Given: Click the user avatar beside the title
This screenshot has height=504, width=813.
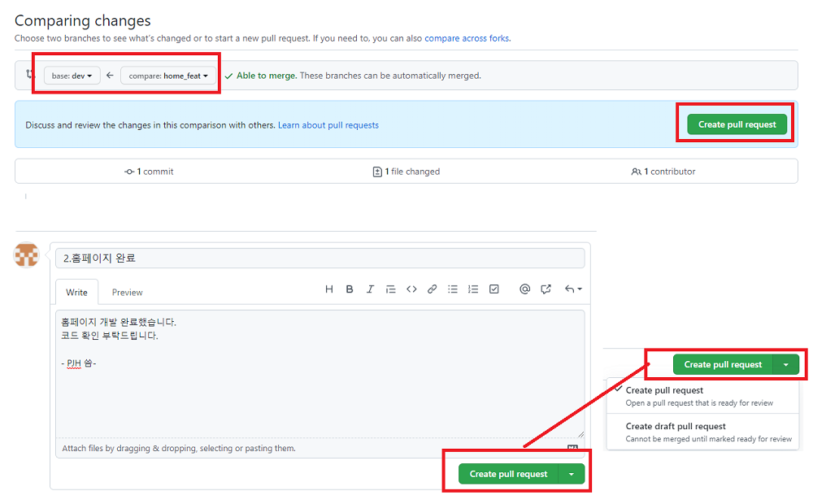Looking at the screenshot, I should click(27, 255).
